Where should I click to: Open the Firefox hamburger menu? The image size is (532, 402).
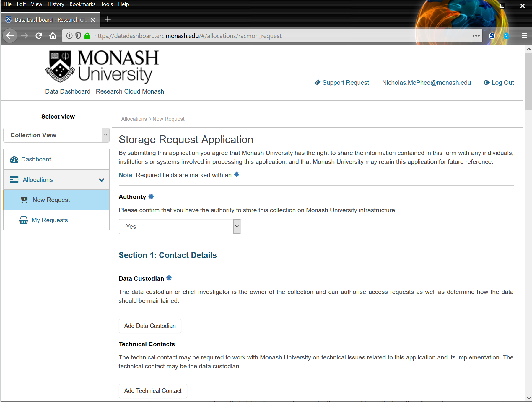point(524,36)
